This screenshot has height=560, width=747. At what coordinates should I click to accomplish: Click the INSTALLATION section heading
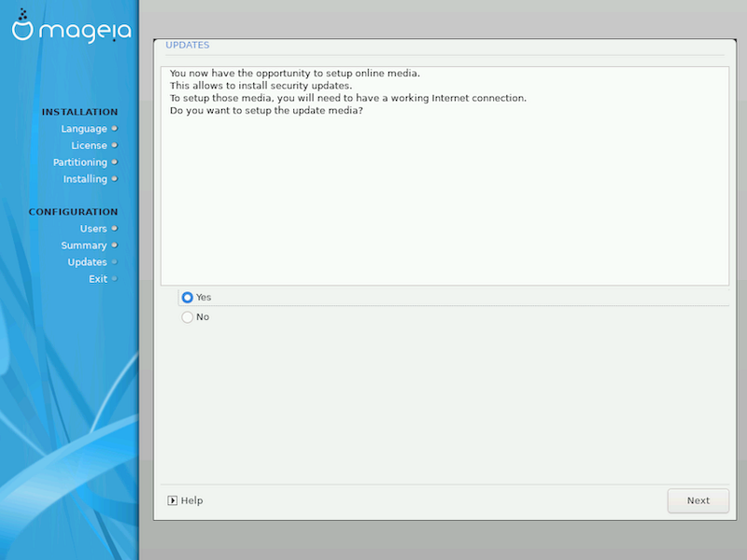[x=79, y=112]
